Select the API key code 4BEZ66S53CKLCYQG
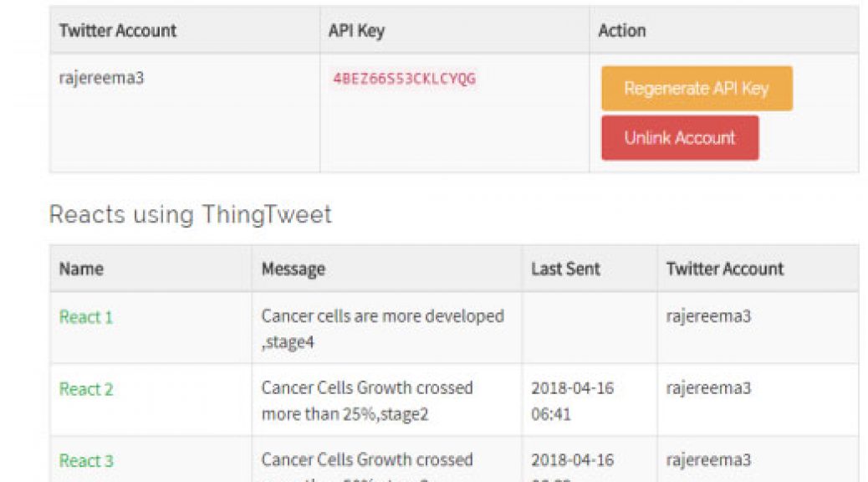The height and width of the screenshot is (482, 868). point(404,79)
